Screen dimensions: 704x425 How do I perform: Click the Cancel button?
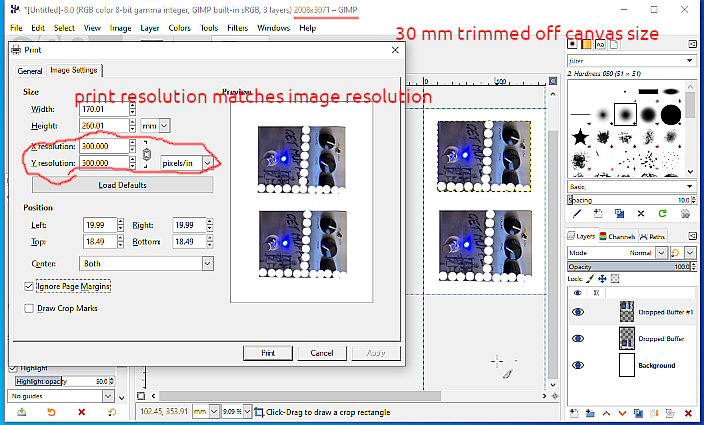[321, 353]
